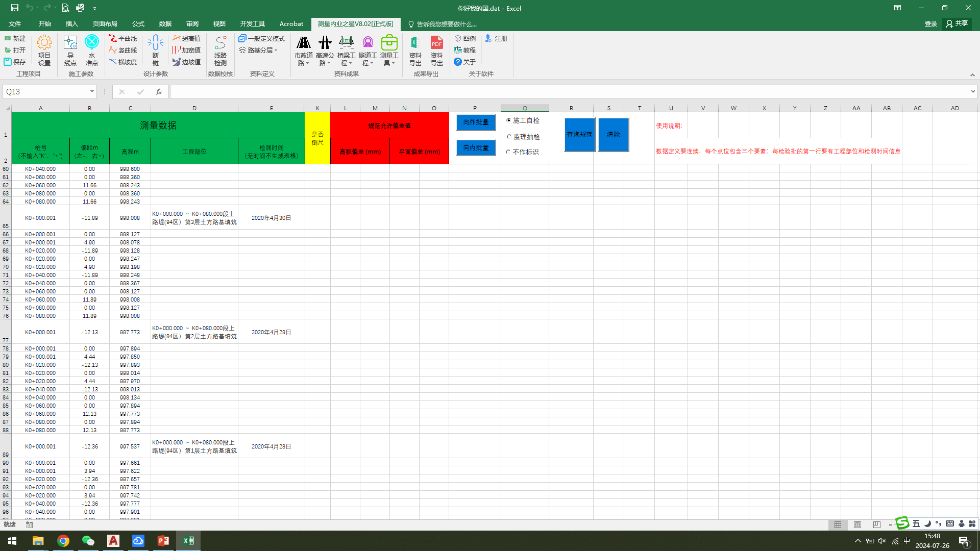
Task: Select the 导线点 tool
Action: coord(70,49)
